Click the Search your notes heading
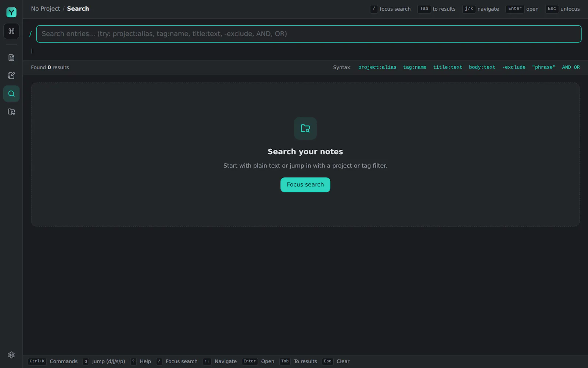The width and height of the screenshot is (588, 368). [x=305, y=152]
